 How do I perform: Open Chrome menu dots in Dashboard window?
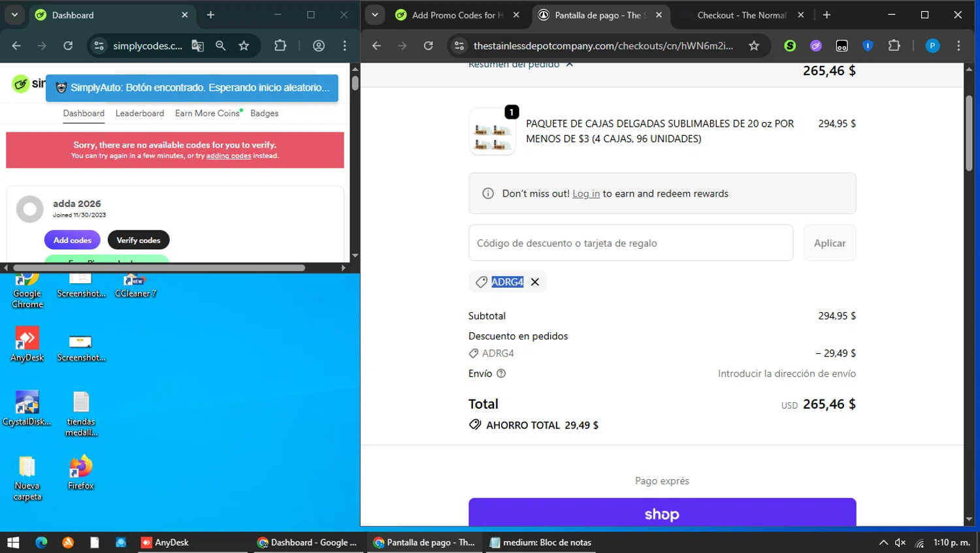(344, 46)
